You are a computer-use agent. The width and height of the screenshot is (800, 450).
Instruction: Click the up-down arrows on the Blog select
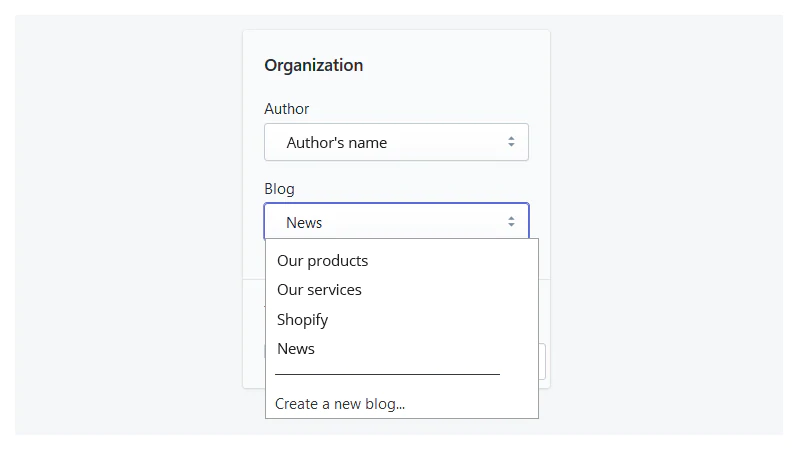[511, 222]
